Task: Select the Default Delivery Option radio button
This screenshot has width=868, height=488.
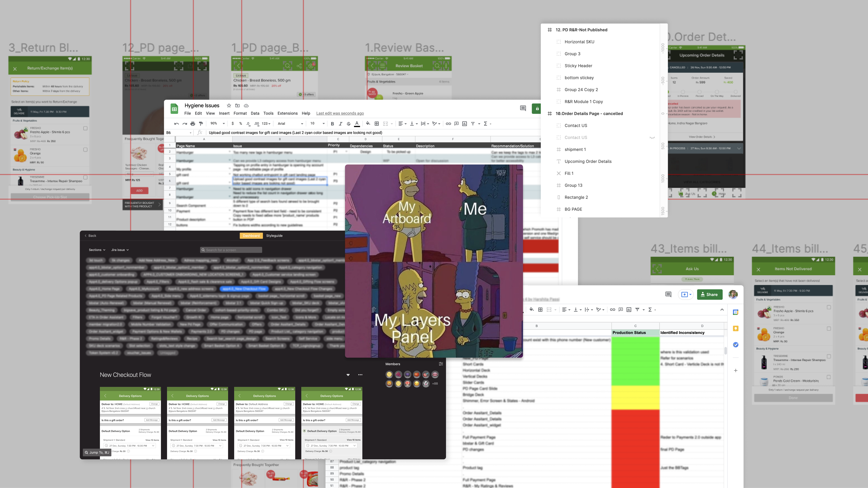Action: pyautogui.click(x=304, y=431)
